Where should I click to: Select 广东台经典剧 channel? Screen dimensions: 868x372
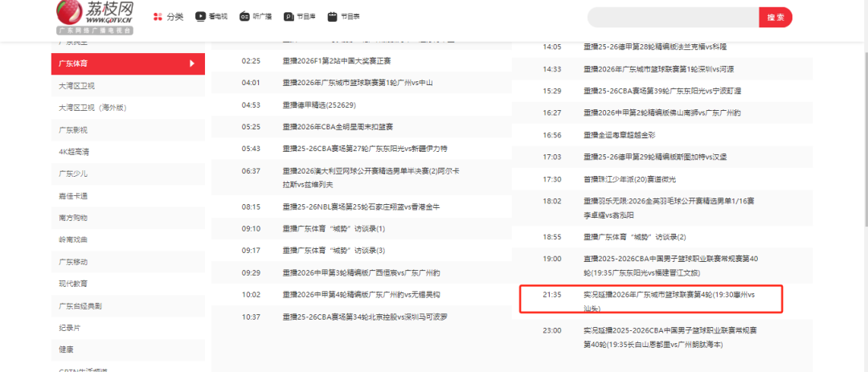pos(128,305)
